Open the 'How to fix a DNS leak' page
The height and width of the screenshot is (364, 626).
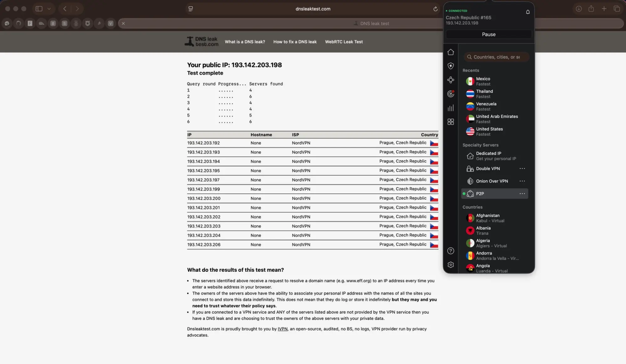tap(295, 42)
